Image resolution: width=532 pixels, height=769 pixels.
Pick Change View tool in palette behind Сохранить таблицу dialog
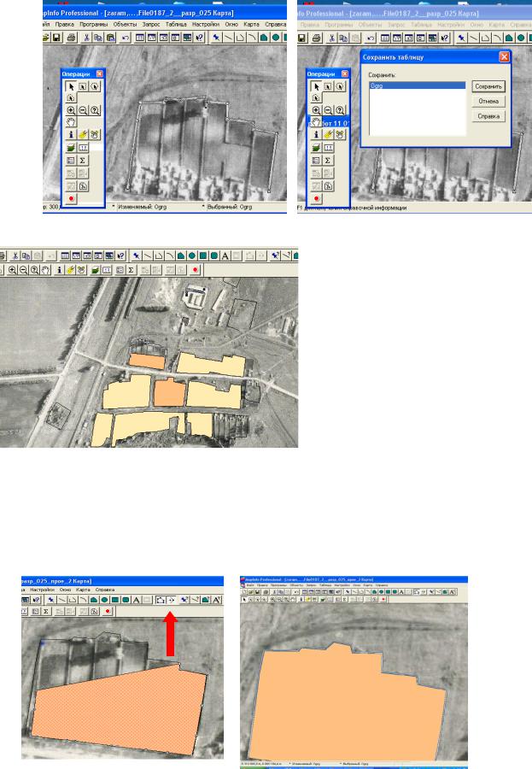[340, 110]
